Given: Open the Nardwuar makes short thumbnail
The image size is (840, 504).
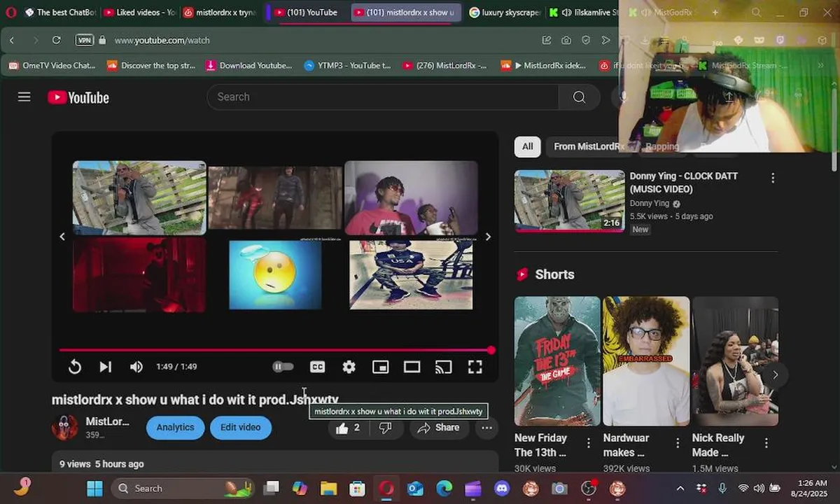Looking at the screenshot, I should pos(646,361).
